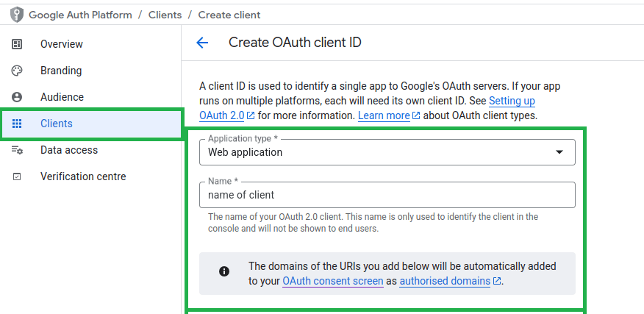This screenshot has height=314, width=644.
Task: Click the Clients breadcrumb in header path
Action: [x=165, y=15]
